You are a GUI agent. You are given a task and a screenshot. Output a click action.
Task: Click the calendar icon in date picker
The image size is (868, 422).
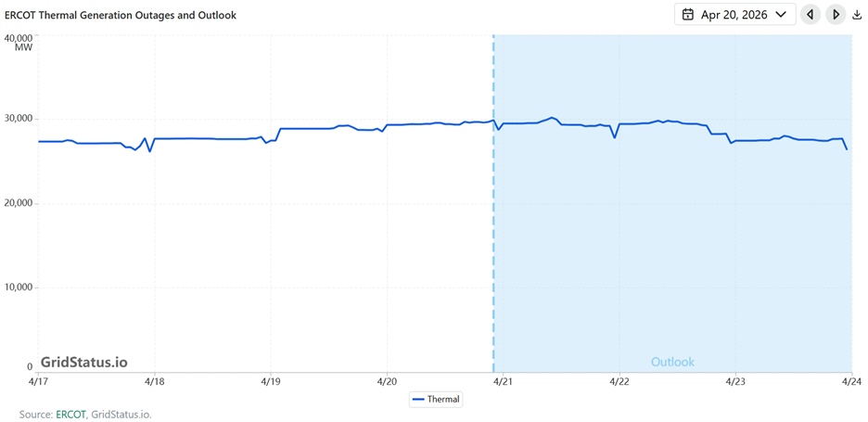[x=688, y=15]
